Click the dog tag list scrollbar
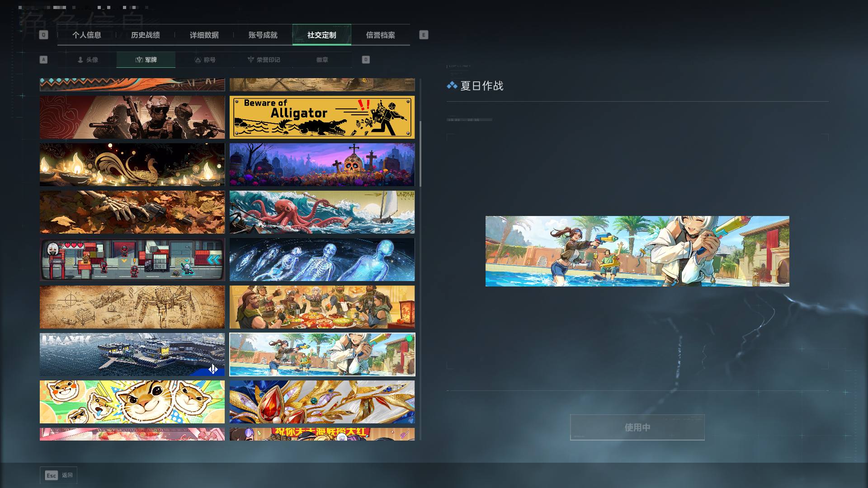868x488 pixels. pos(420,154)
